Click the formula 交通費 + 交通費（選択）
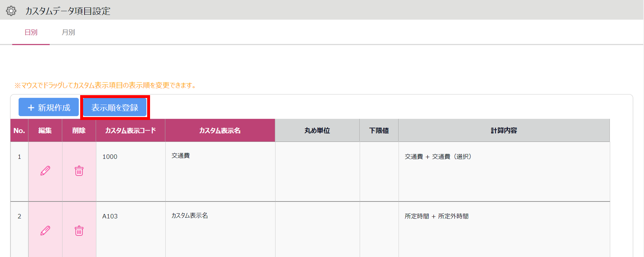The height and width of the screenshot is (257, 644). (438, 157)
